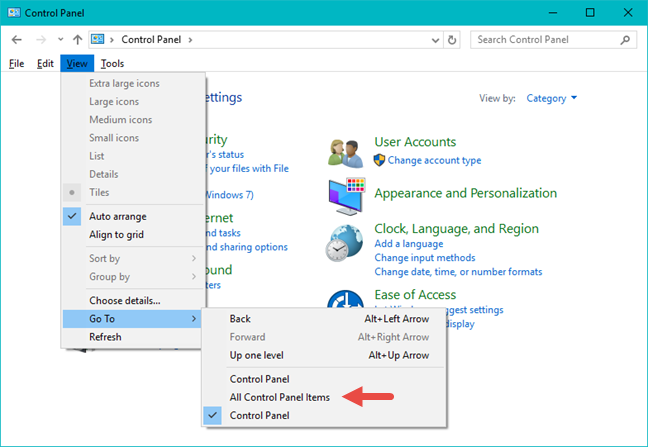Choose Refresh from the View menu
The width and height of the screenshot is (648, 447).
(105, 337)
